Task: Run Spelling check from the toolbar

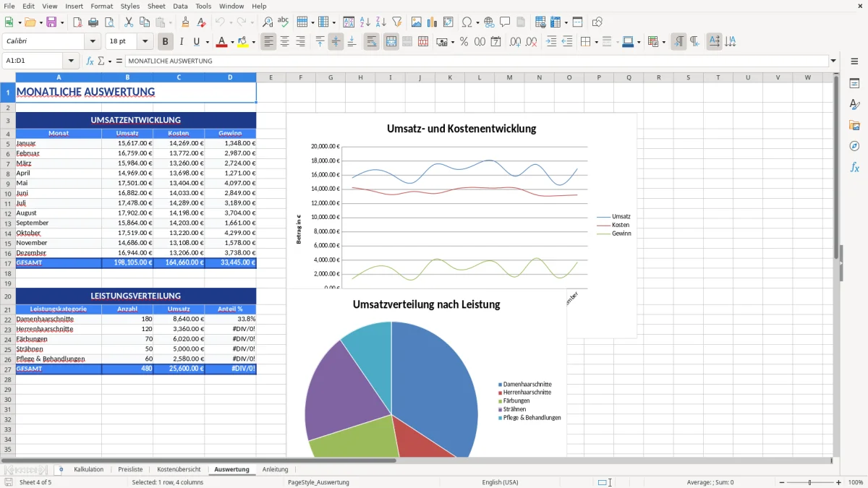Action: click(283, 22)
